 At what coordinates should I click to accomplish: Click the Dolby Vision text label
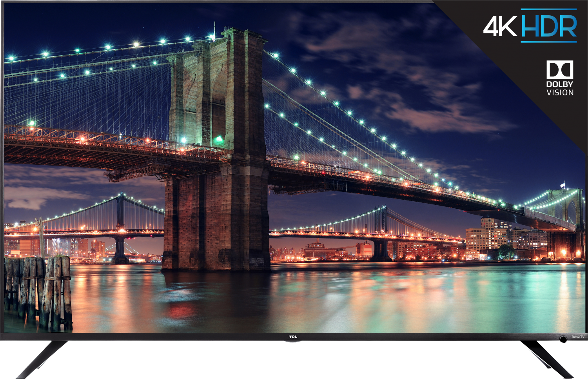coord(560,89)
